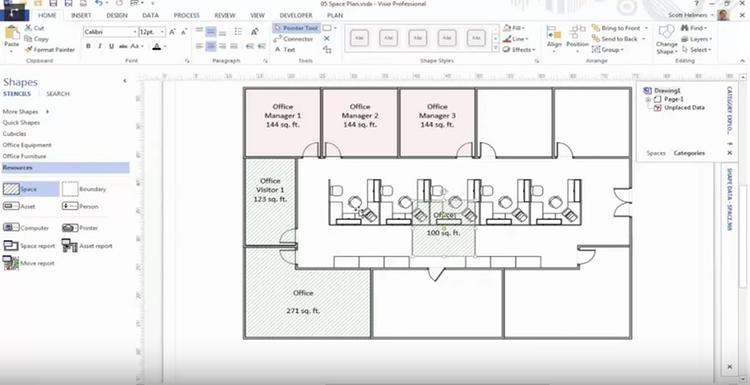Click the Computer shape in Resources stencil
This screenshot has width=750, height=385.
click(x=26, y=228)
